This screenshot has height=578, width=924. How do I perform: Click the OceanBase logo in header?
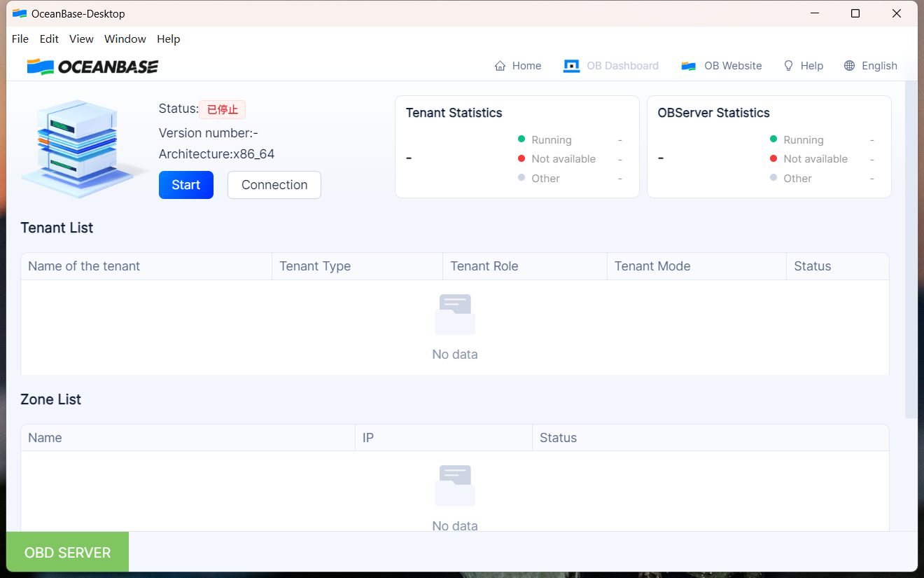92,67
